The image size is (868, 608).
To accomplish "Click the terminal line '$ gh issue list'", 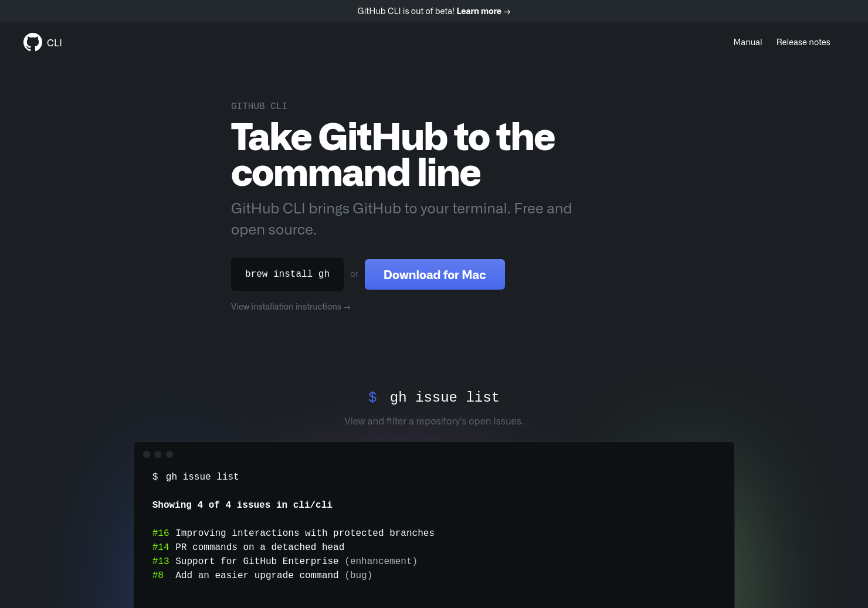I will tap(195, 477).
